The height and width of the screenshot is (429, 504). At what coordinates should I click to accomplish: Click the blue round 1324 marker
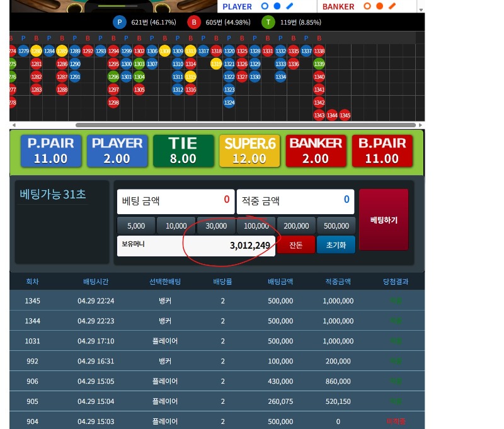[x=229, y=102]
